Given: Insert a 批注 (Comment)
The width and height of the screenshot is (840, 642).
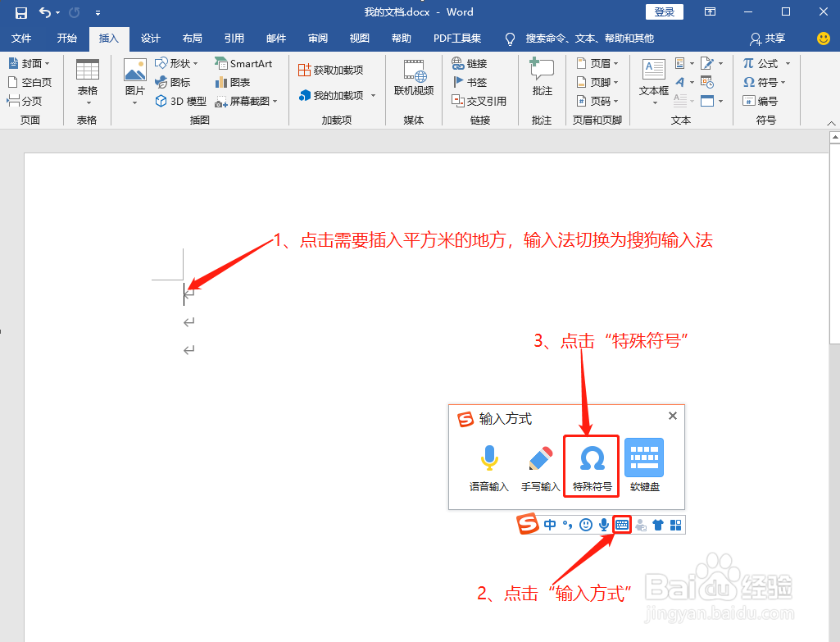Looking at the screenshot, I should point(541,80).
